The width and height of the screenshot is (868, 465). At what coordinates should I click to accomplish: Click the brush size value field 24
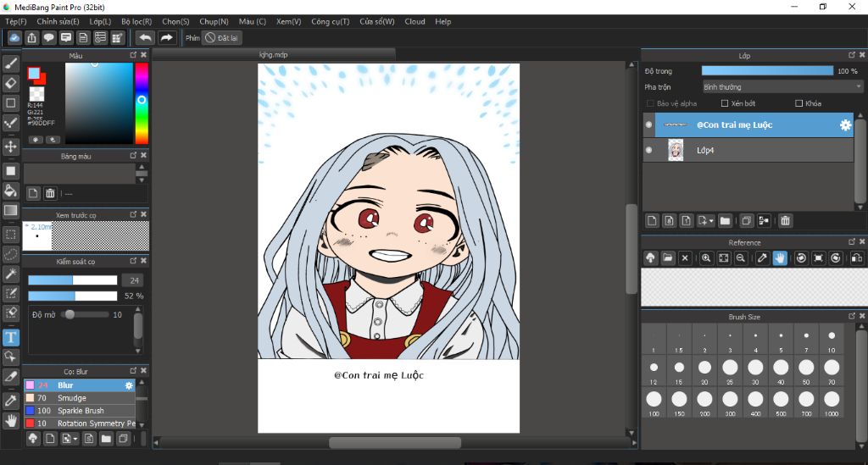pyautogui.click(x=135, y=280)
